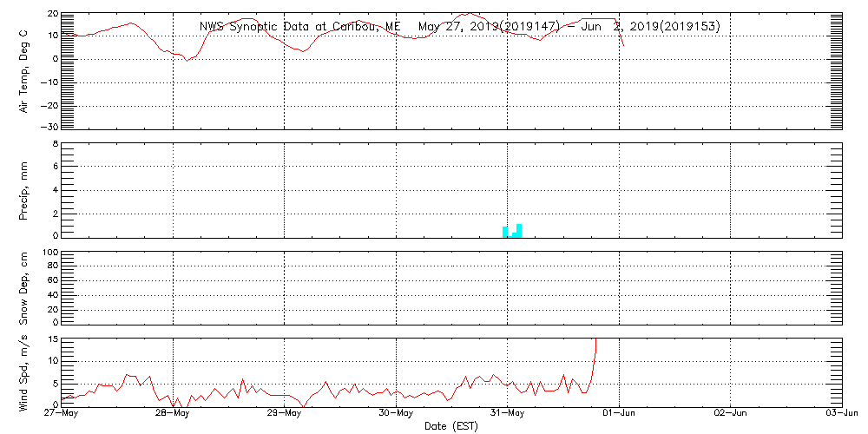Image resolution: width=868 pixels, height=434 pixels.
Task: Click the tallest cyan precipitation bar
Action: pos(519,230)
